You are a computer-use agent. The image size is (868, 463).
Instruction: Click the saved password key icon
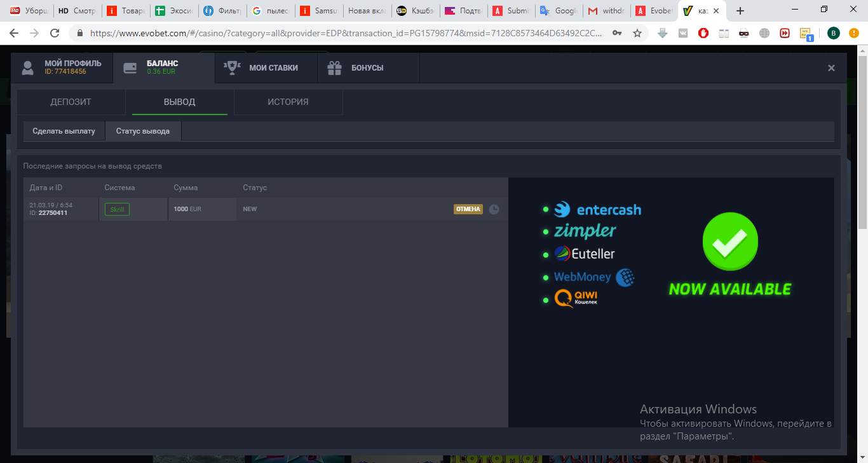click(617, 33)
